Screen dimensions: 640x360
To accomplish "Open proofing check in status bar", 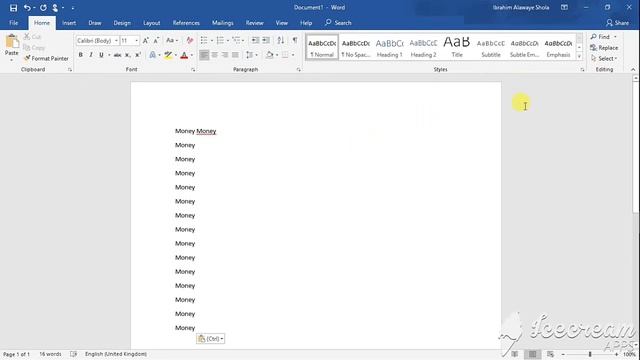I will coord(73,354).
